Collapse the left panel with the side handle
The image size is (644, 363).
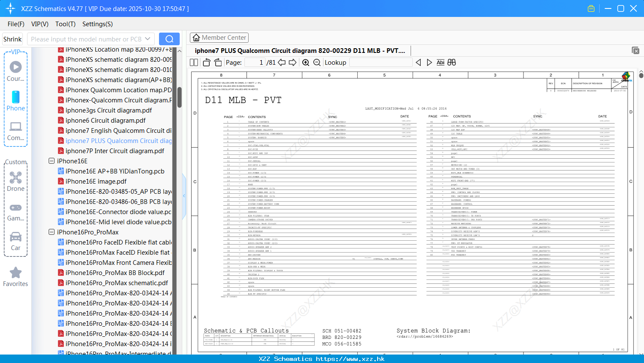tap(184, 196)
